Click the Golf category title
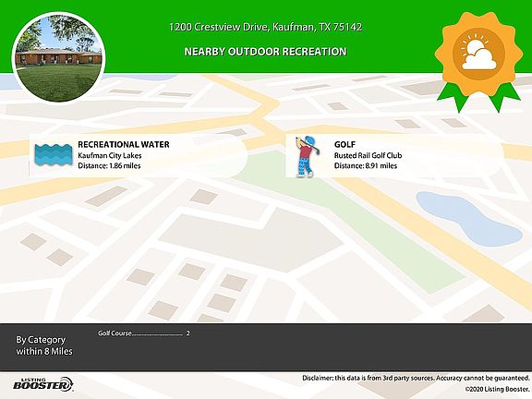Viewport: 532px width, 399px height. click(345, 144)
